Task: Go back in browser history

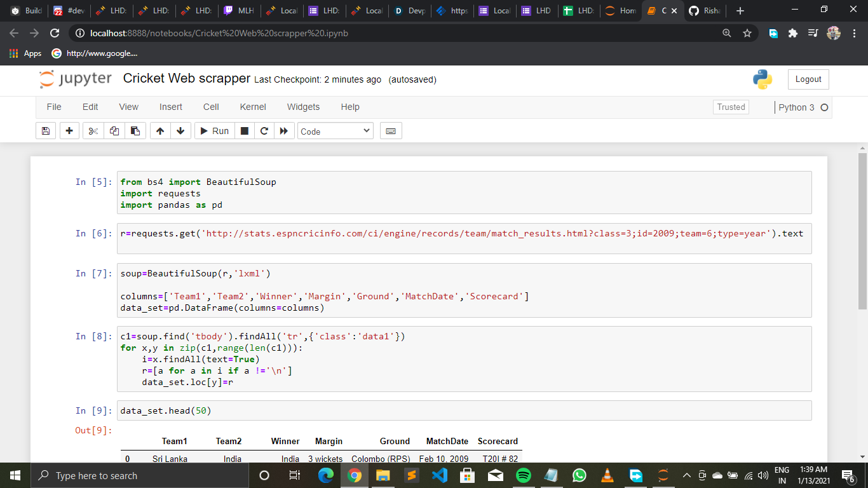Action: click(x=15, y=33)
